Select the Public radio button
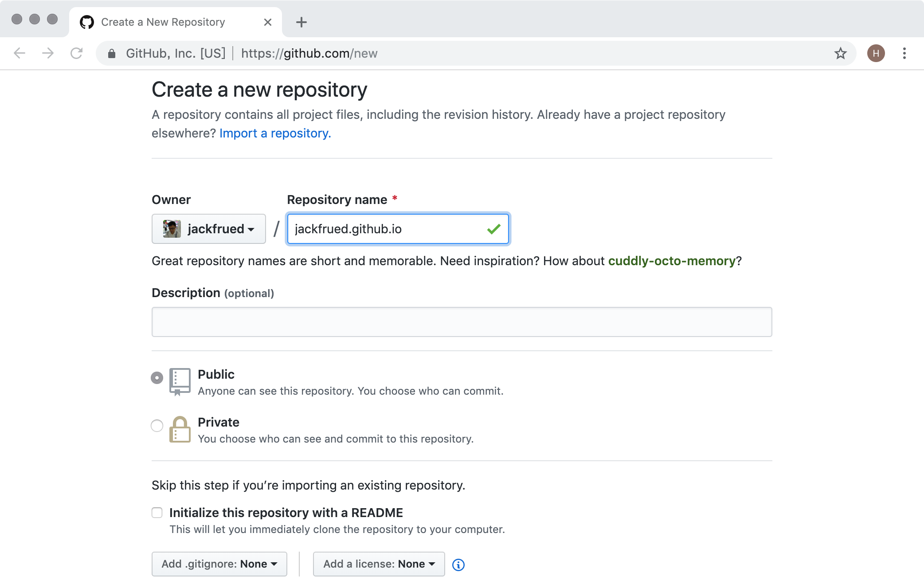 [157, 378]
